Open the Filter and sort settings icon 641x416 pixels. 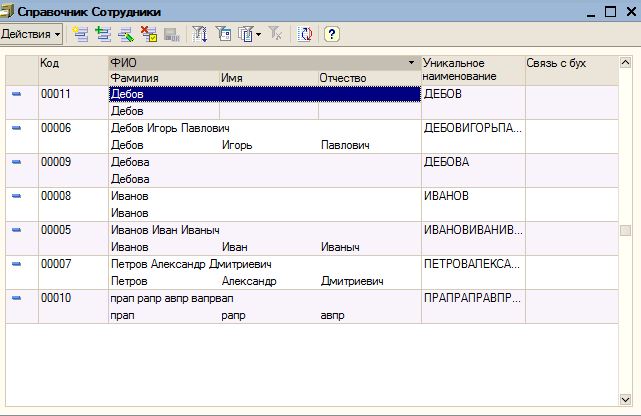tap(200, 34)
